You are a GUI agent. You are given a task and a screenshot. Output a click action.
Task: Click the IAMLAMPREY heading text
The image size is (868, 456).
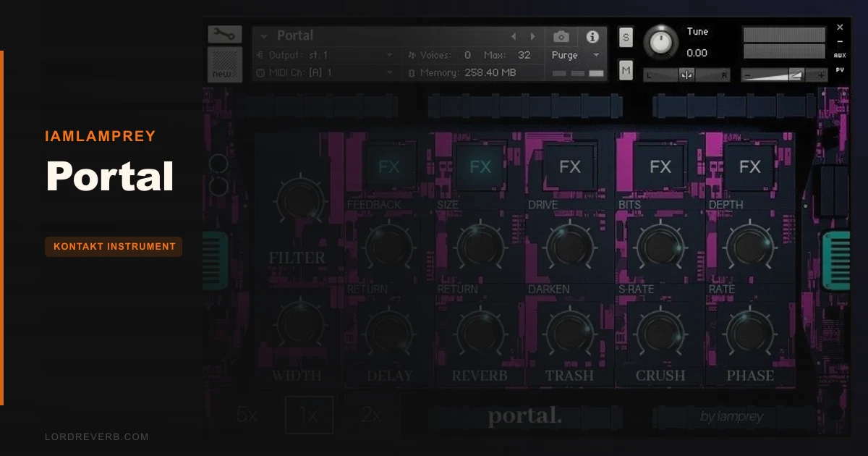pos(101,136)
